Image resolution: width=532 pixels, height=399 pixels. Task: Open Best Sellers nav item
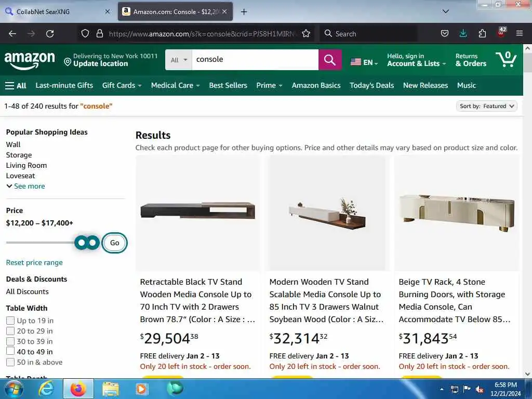[228, 86]
